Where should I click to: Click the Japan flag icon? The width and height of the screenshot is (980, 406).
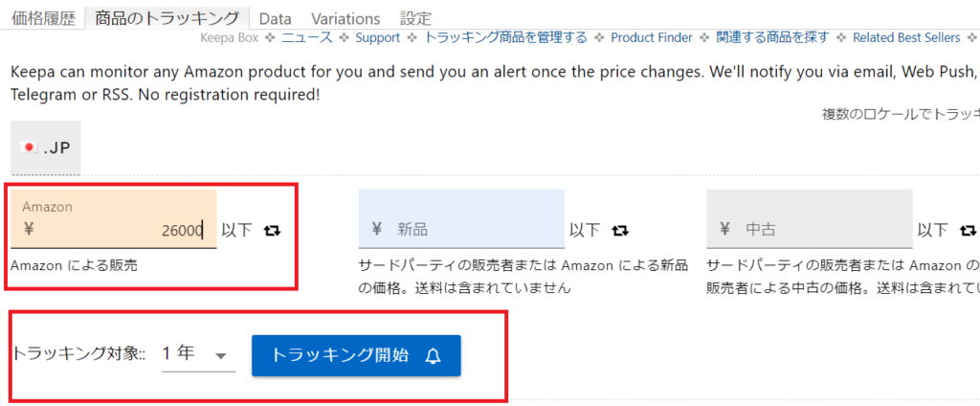[x=29, y=148]
